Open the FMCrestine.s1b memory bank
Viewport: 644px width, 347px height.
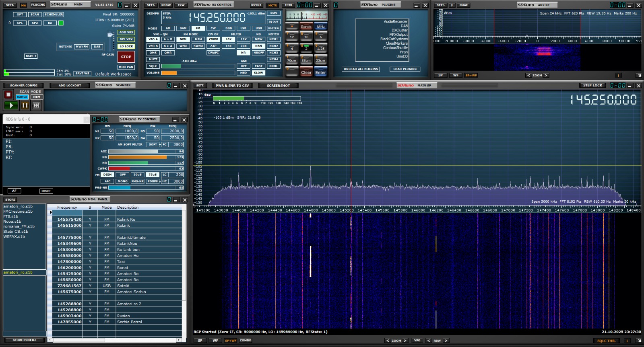18,211
